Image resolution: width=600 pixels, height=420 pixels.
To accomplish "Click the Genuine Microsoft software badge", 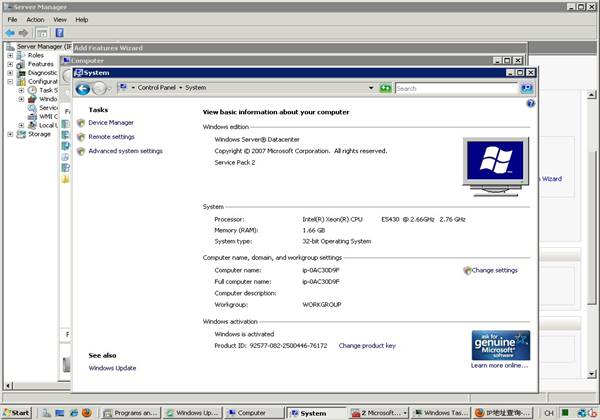I will [x=500, y=346].
